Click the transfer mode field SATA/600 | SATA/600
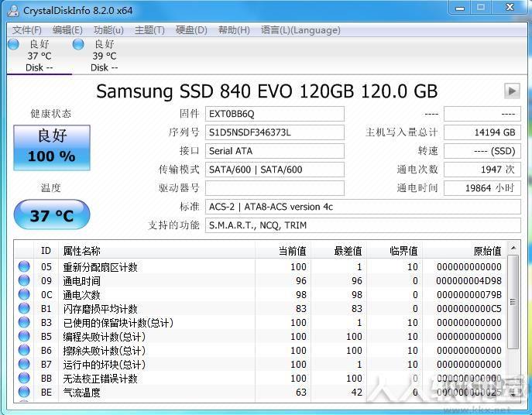532x415 pixels. 274,170
